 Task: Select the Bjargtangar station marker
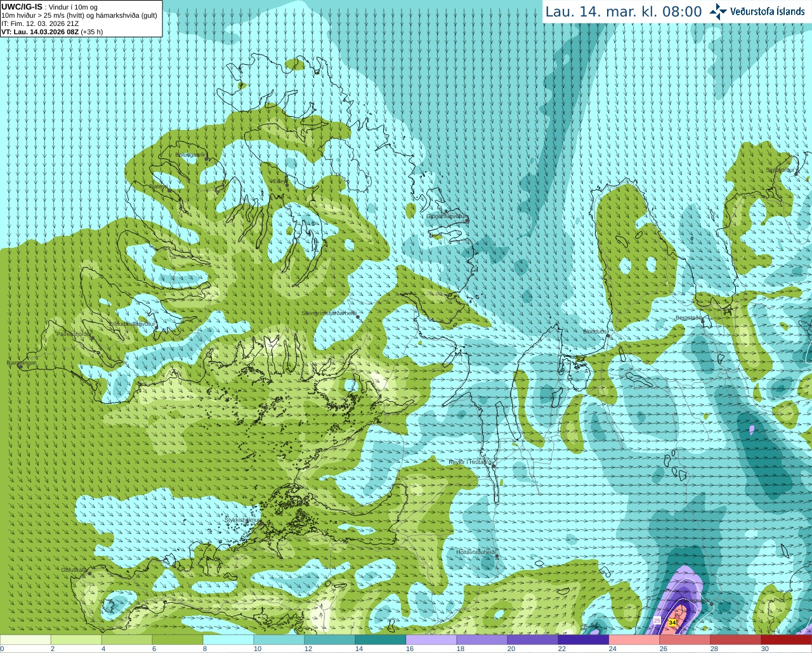point(20,366)
